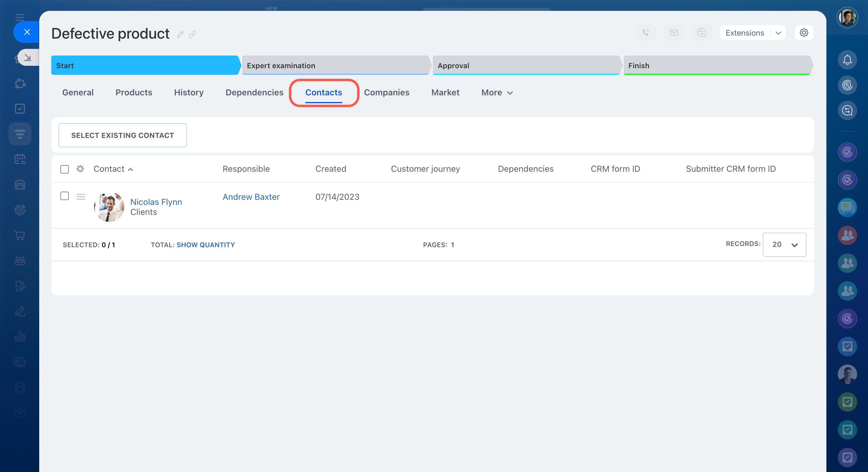Viewport: 868px width, 472px height.
Task: Click the Defective product title text
Action: point(110,34)
